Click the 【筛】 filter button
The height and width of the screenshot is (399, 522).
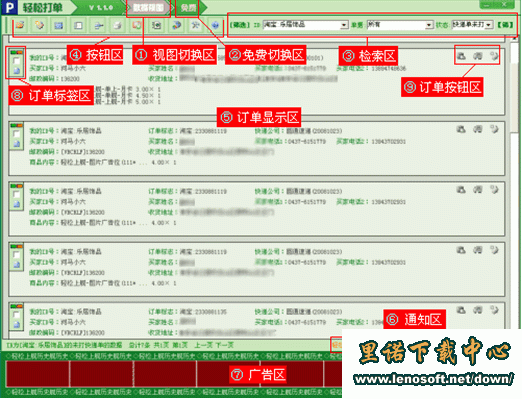[x=506, y=25]
